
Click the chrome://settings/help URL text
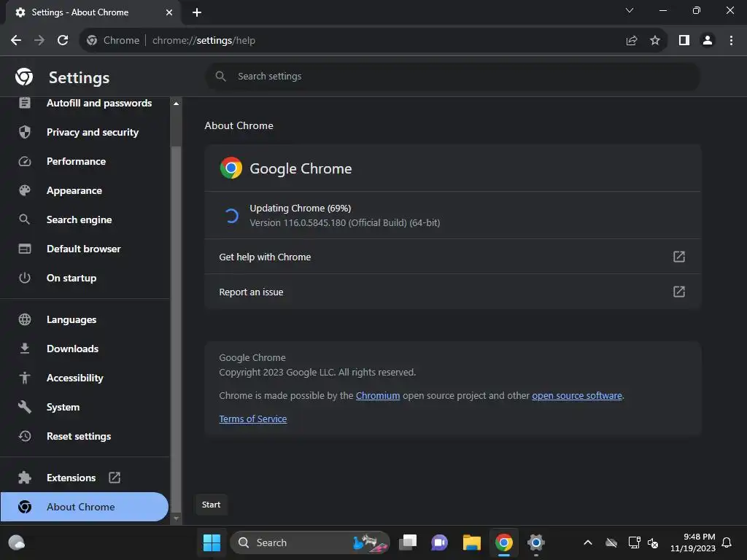(x=204, y=41)
